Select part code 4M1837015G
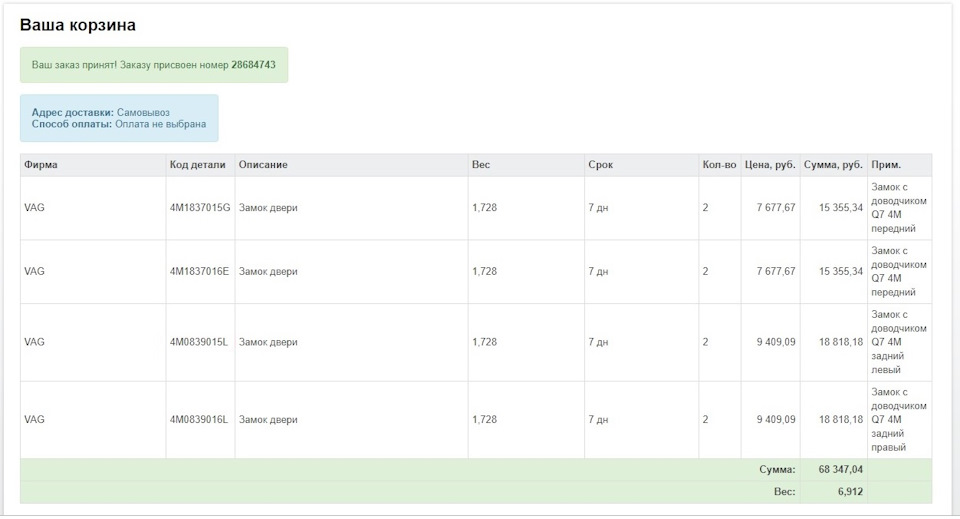The width and height of the screenshot is (960, 519). [x=200, y=208]
